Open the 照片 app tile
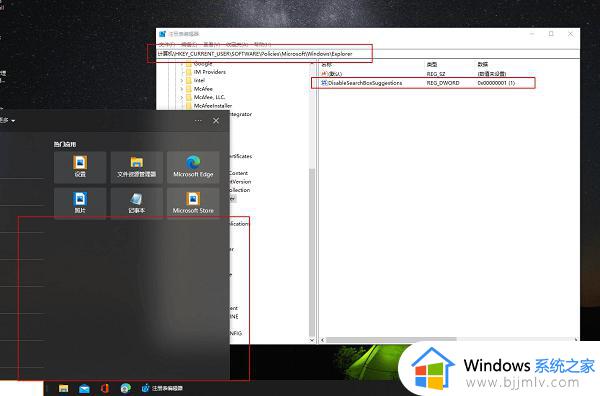600x396 pixels. (x=80, y=203)
